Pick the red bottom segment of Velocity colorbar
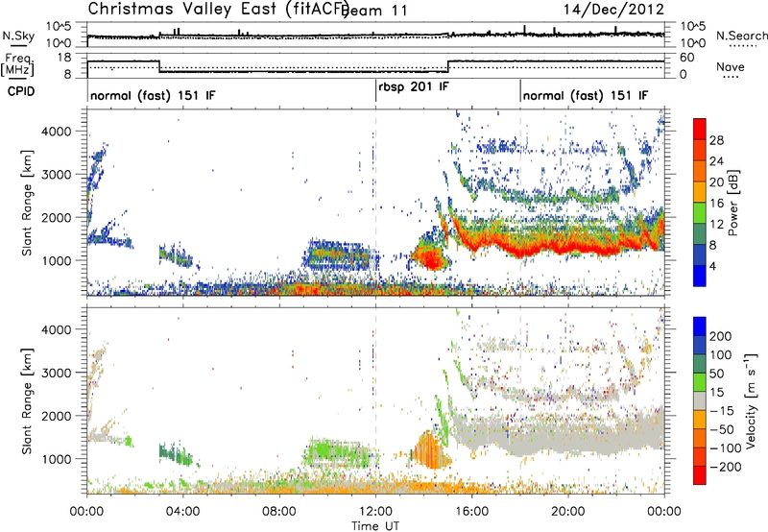Screen dimensions: 768x532 click(x=700, y=475)
